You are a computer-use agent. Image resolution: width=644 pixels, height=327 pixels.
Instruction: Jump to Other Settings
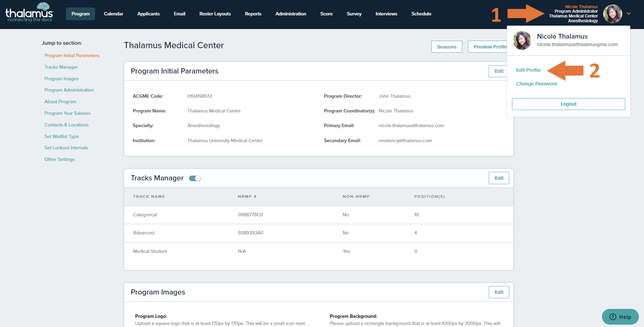pyautogui.click(x=60, y=159)
